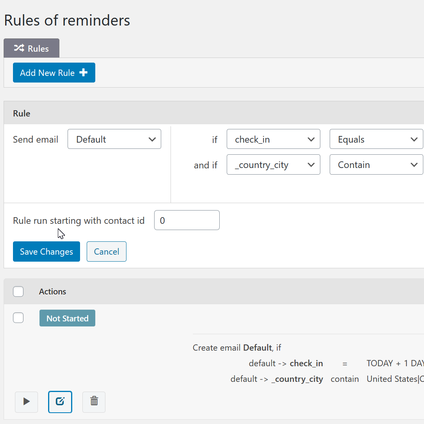The height and width of the screenshot is (424, 424).
Task: Click the Save Changes button
Action: click(x=46, y=252)
